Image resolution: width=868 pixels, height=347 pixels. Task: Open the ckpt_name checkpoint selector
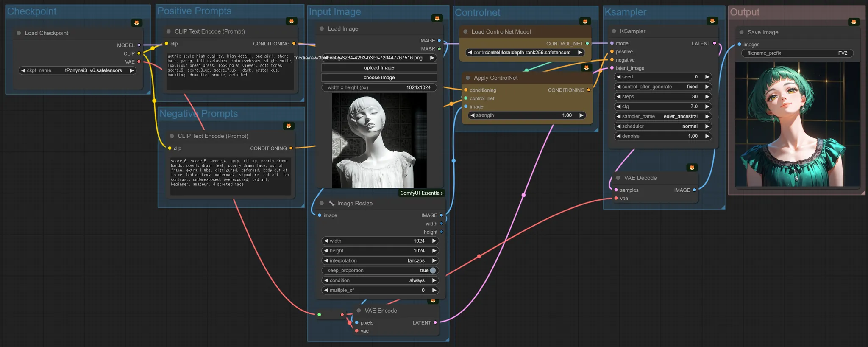click(x=78, y=70)
